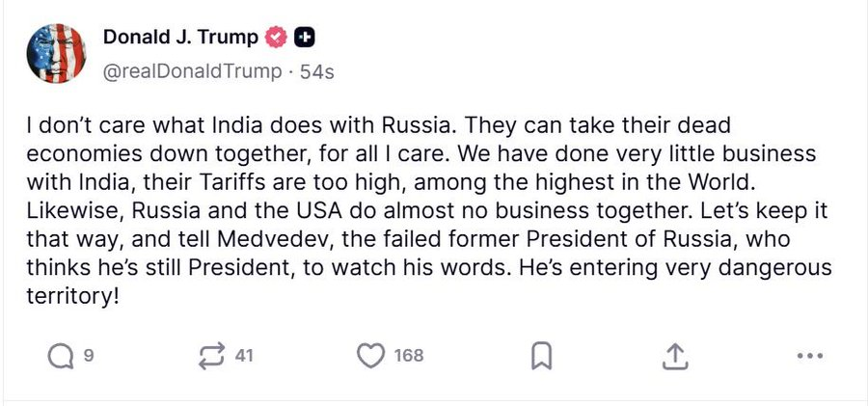This screenshot has width=868, height=406.
Task: Open the profile avatar picture
Action: point(57,54)
